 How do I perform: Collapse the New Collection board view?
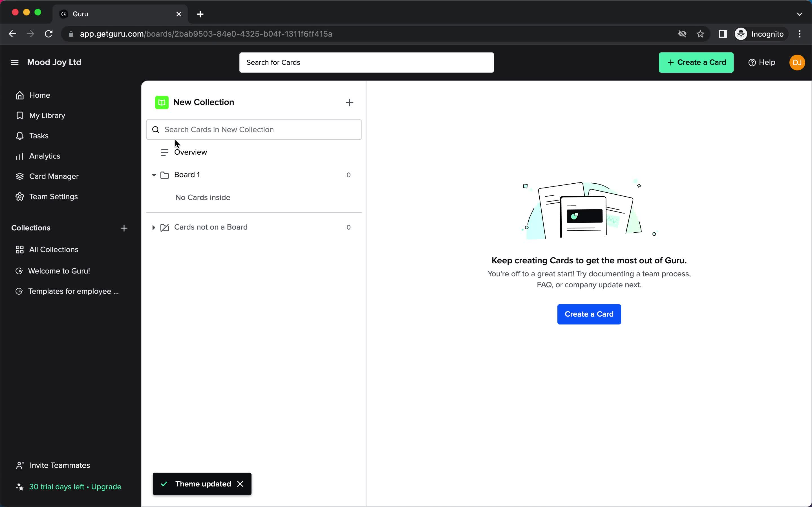153,175
